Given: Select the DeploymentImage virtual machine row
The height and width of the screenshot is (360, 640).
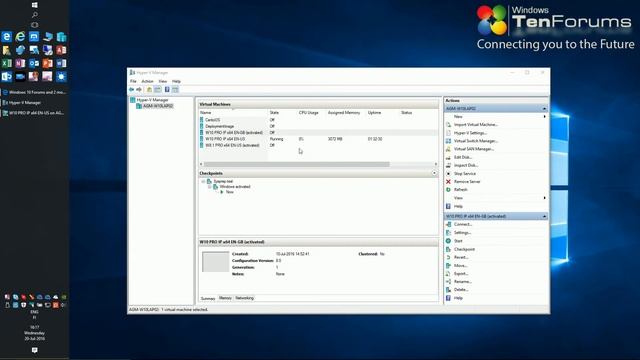Looking at the screenshot, I should [x=318, y=126].
